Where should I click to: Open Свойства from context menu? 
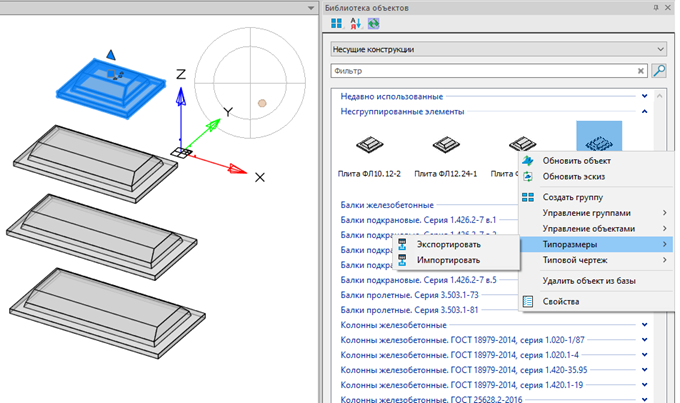(563, 301)
